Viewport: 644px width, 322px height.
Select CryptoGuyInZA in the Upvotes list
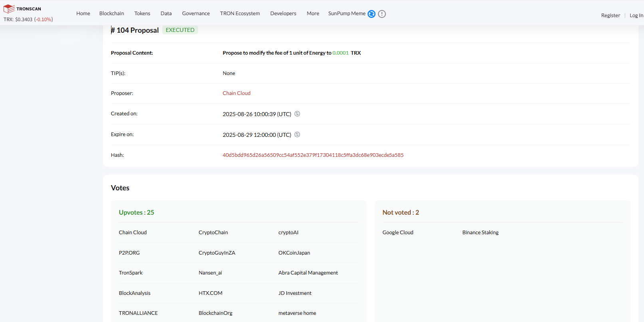217,253
